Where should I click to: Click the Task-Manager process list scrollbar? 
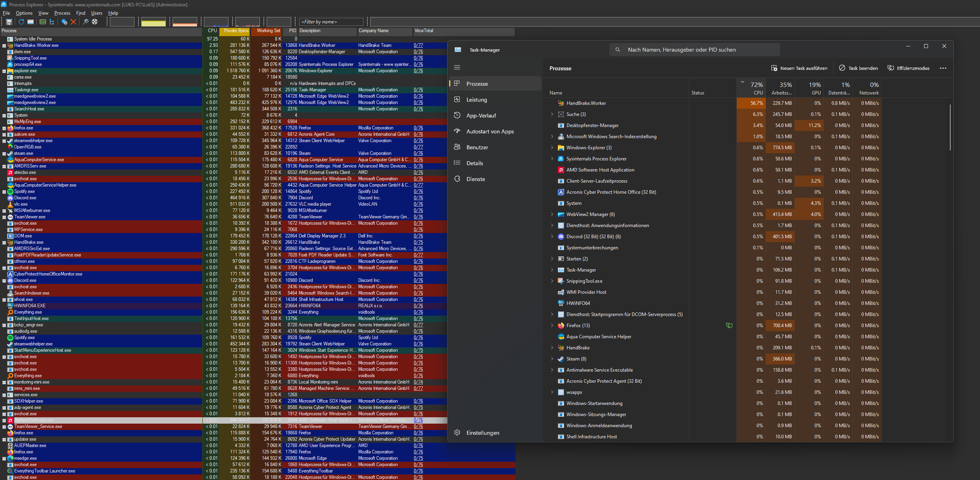coord(950,127)
